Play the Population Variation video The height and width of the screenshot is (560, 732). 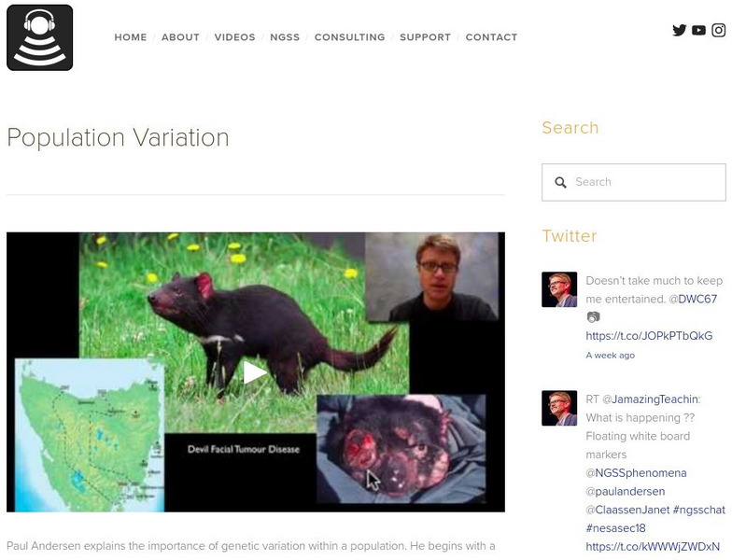point(255,372)
